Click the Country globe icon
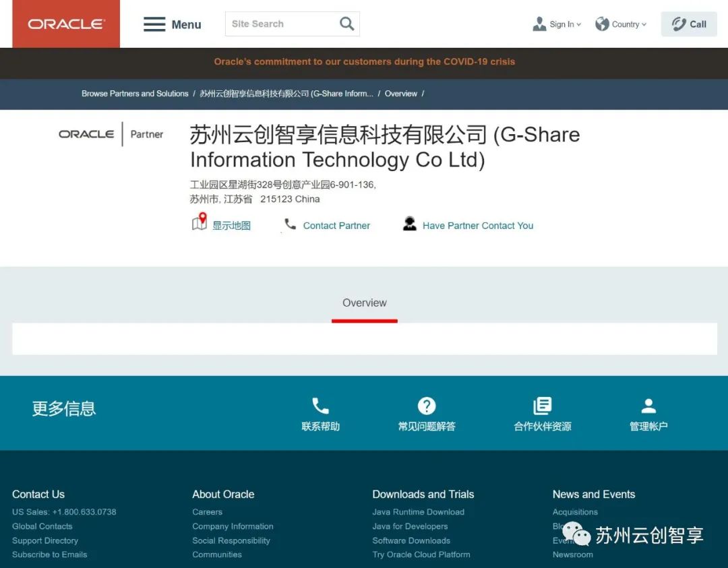 (602, 24)
